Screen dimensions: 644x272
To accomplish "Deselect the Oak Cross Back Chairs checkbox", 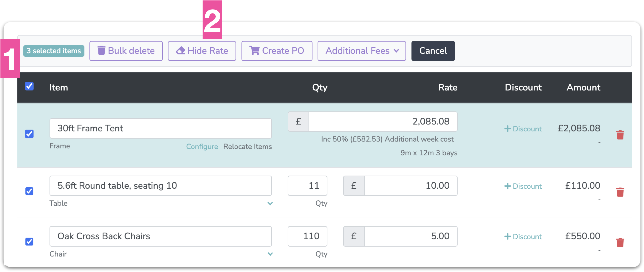I will pos(29,241).
